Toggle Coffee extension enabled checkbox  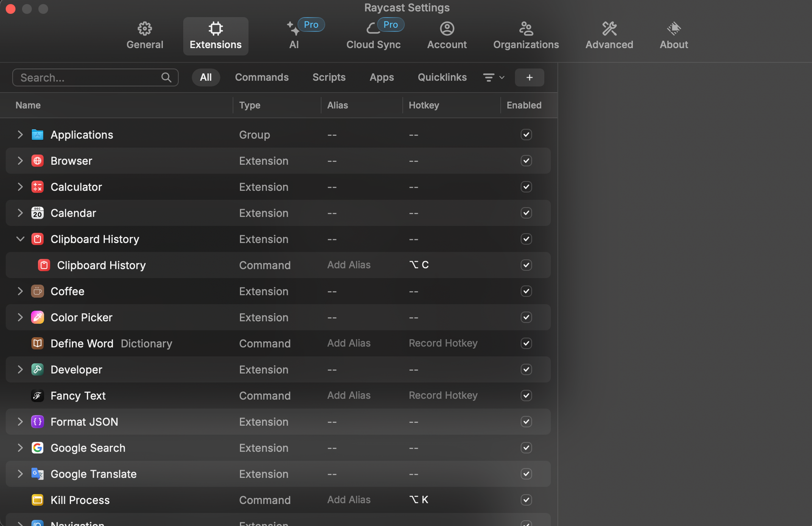tap(526, 291)
